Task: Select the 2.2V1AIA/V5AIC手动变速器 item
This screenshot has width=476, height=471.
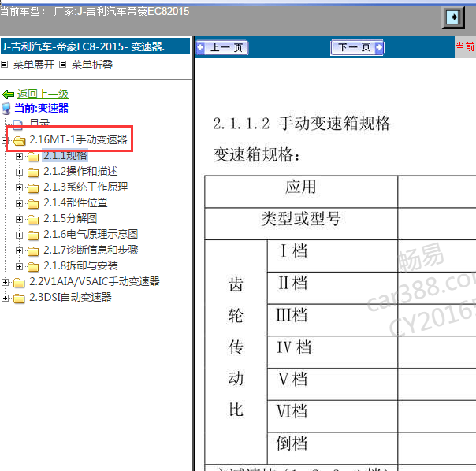Action: pos(95,282)
